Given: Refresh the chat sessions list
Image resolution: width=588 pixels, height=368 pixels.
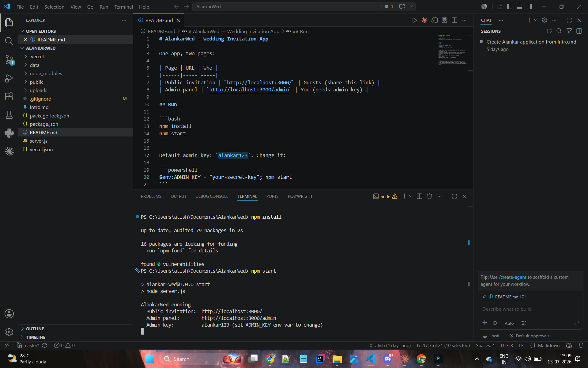Looking at the screenshot, I should click(549, 31).
